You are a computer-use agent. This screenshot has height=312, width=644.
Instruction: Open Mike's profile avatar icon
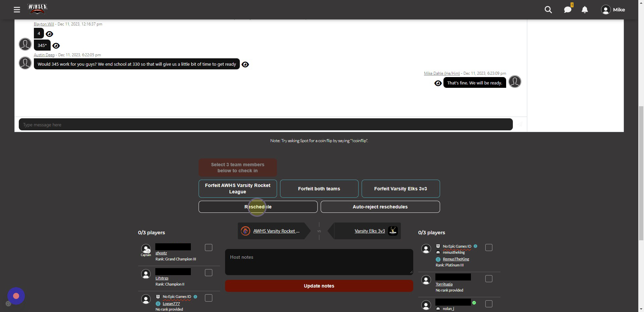pos(605,10)
